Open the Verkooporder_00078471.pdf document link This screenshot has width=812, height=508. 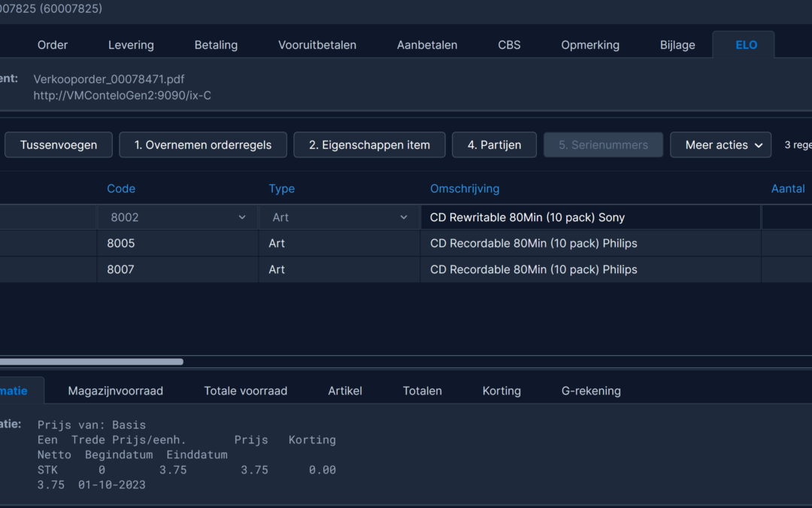pyautogui.click(x=109, y=79)
